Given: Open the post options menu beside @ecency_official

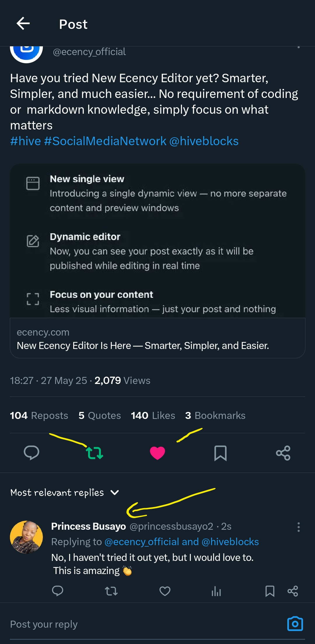Looking at the screenshot, I should (298, 48).
